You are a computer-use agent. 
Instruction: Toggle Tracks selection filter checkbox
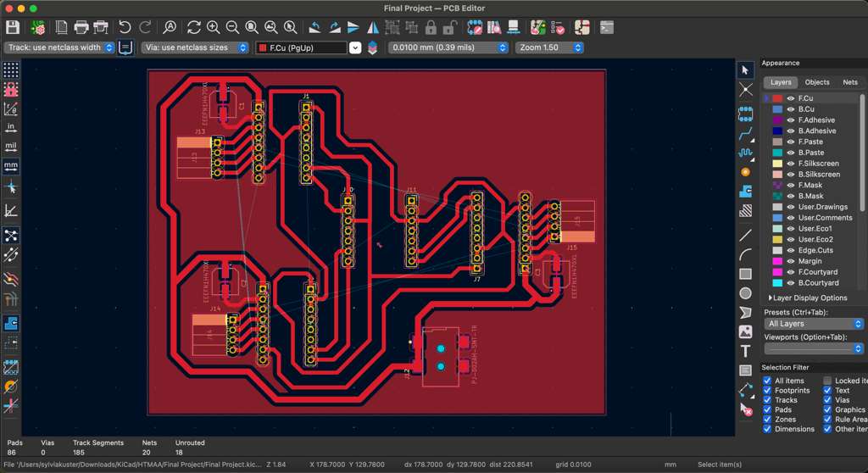click(x=766, y=400)
